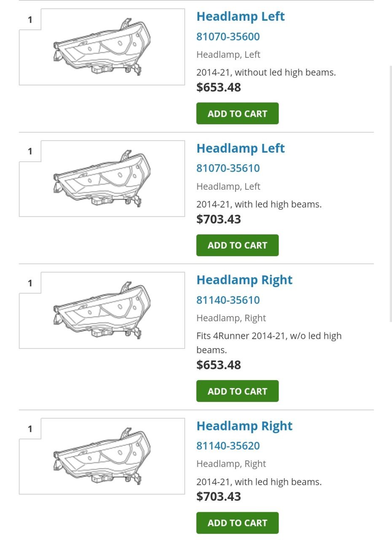Add the $653.48 Headlamp Right to cart
392x540 pixels.
(237, 391)
